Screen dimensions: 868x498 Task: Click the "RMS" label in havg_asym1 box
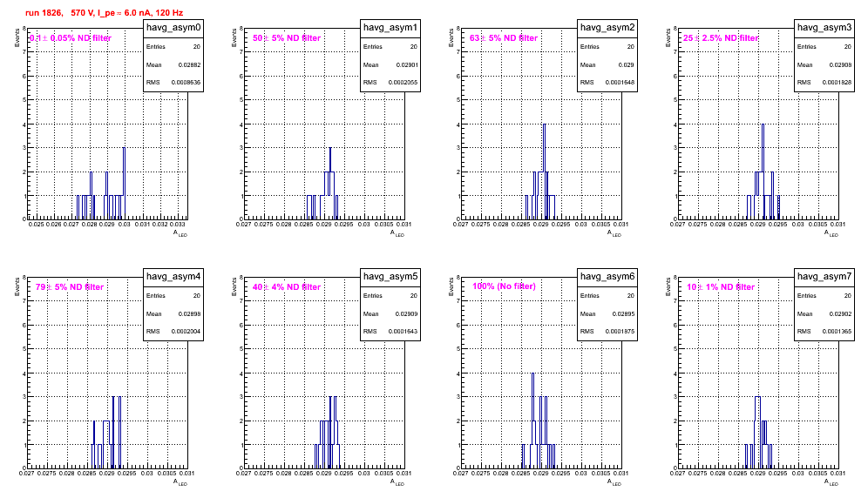370,83
